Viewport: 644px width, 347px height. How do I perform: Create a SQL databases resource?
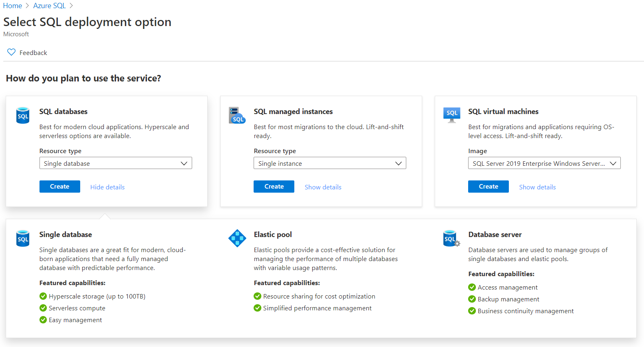(60, 187)
